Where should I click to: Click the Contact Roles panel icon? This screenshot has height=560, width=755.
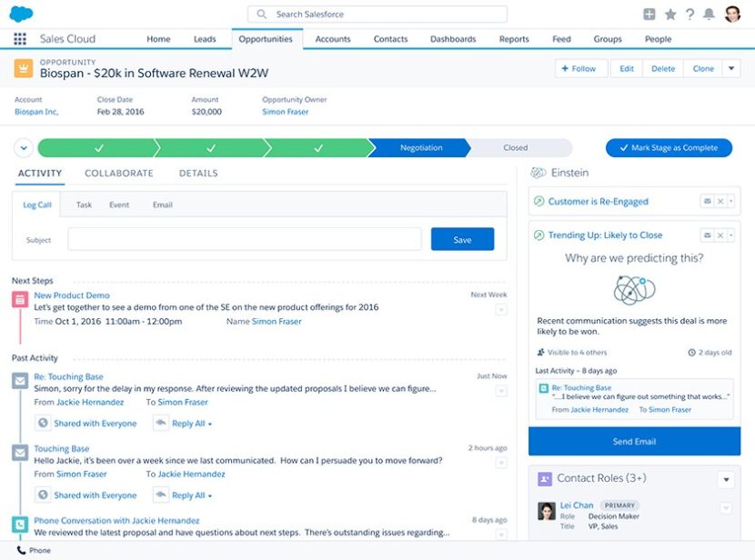pos(544,478)
